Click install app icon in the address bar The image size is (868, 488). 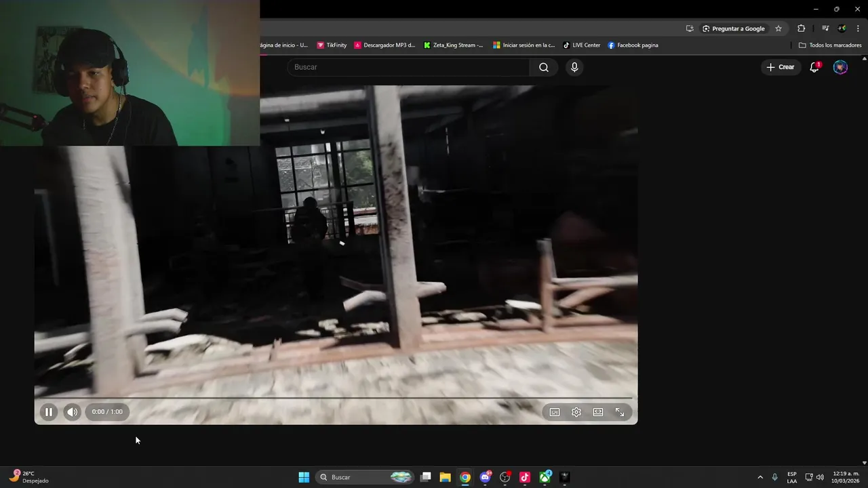pyautogui.click(x=690, y=28)
